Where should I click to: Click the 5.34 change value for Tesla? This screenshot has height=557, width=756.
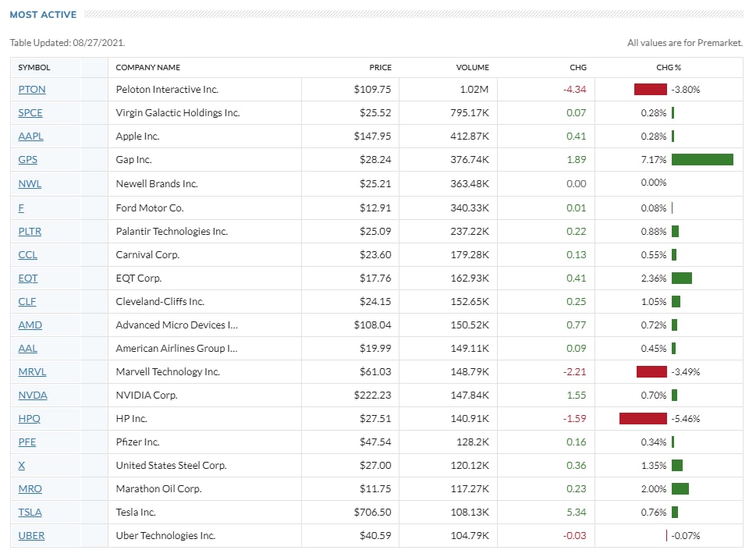576,513
